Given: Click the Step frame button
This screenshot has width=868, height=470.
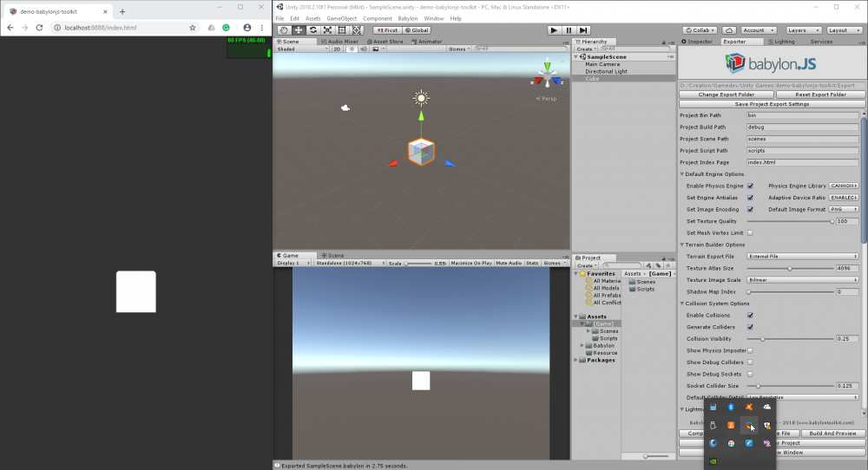Looking at the screenshot, I should click(583, 30).
